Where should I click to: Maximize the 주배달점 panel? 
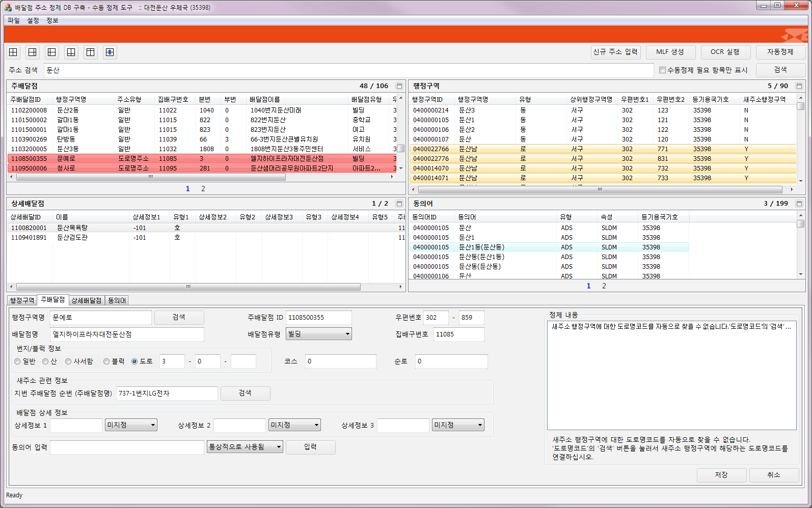[399, 86]
